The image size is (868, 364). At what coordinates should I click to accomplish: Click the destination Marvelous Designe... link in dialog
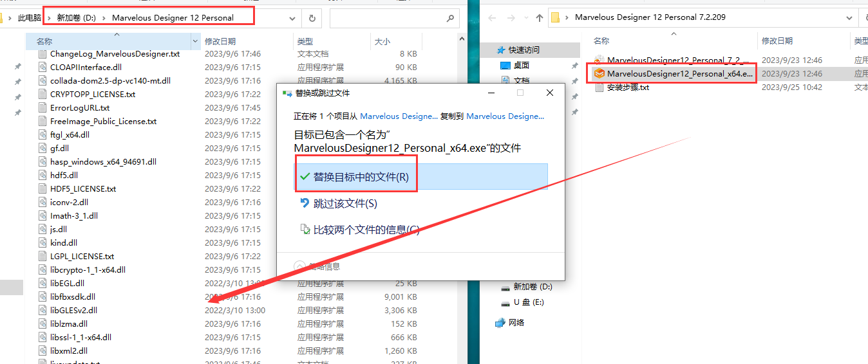(505, 116)
